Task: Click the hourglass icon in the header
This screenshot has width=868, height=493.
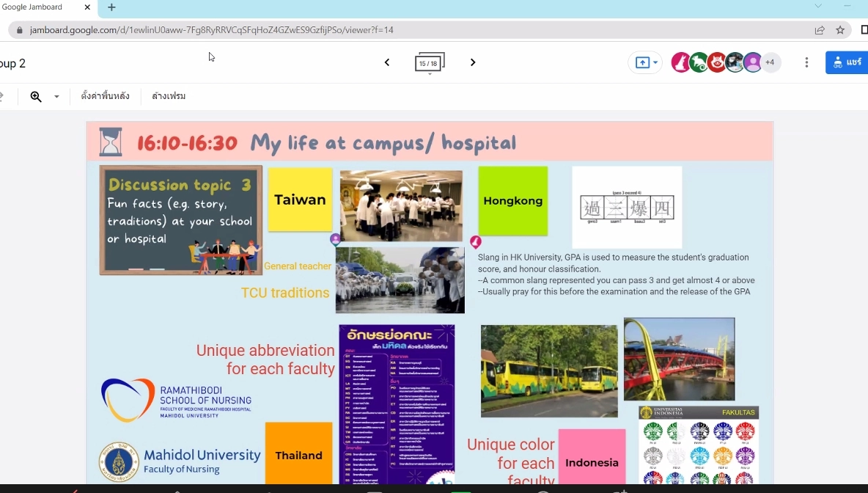Action: pos(110,142)
